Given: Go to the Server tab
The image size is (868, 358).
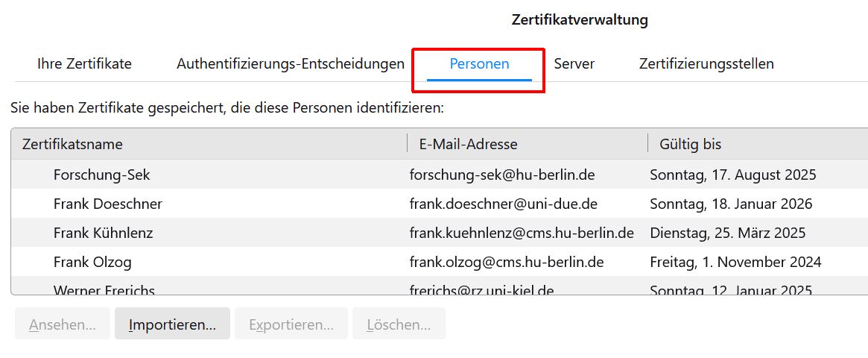Looking at the screenshot, I should [574, 64].
